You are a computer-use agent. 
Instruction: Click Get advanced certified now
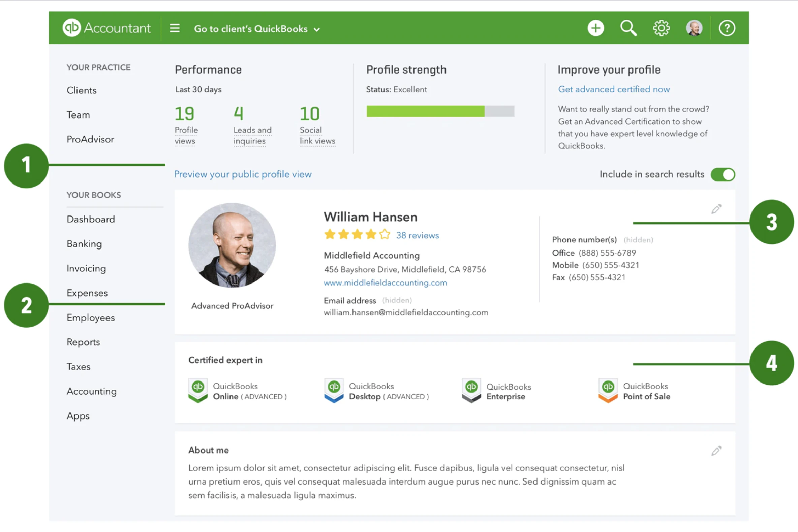click(614, 89)
